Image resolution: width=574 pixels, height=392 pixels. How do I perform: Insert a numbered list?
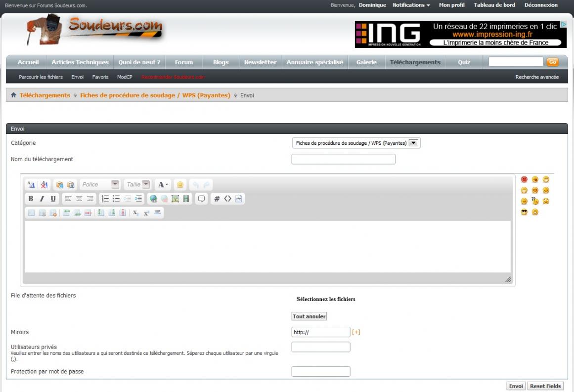[x=105, y=199]
